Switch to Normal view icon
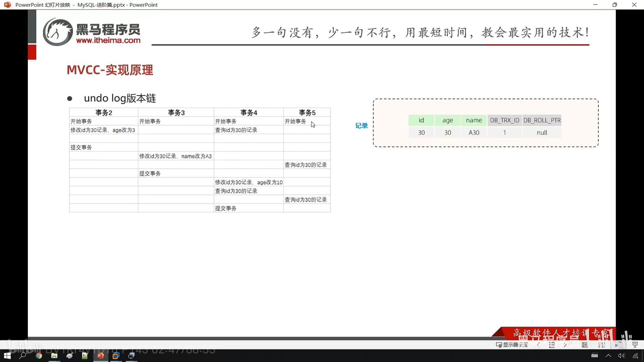This screenshot has width=644, height=362. coord(585,345)
